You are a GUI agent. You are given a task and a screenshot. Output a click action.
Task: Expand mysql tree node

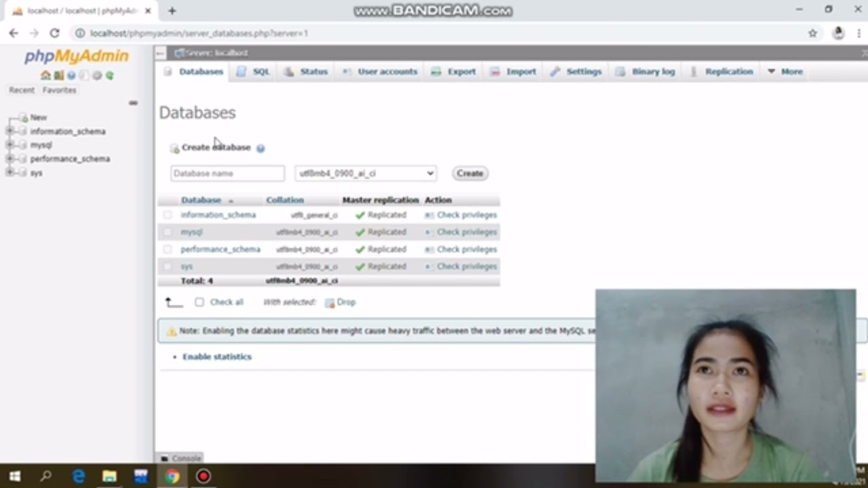tap(9, 144)
